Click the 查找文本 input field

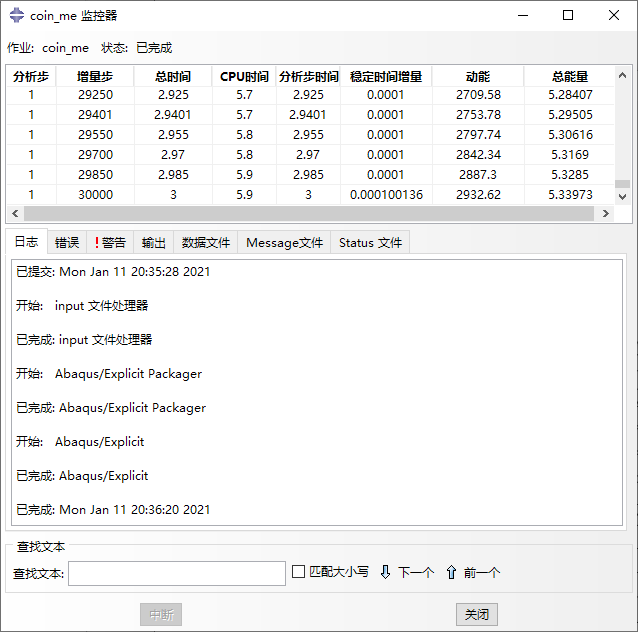(x=177, y=573)
